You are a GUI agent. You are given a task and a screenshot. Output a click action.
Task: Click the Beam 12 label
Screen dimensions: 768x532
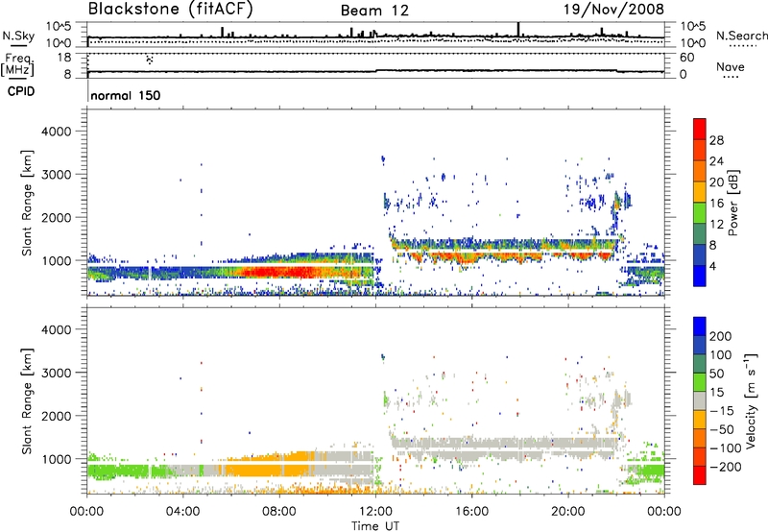[374, 11]
